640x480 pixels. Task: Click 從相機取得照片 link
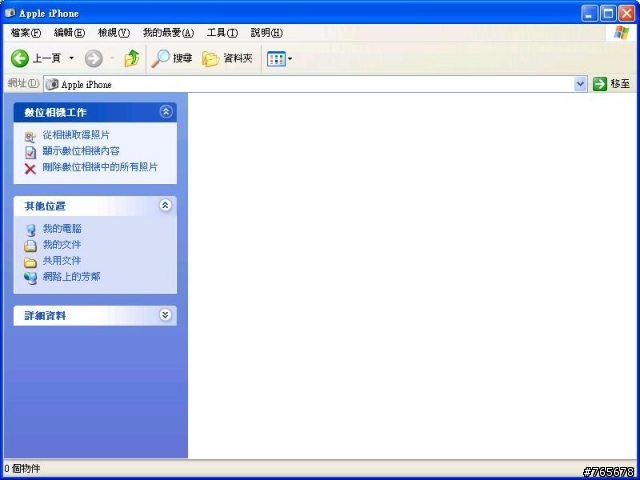76,135
